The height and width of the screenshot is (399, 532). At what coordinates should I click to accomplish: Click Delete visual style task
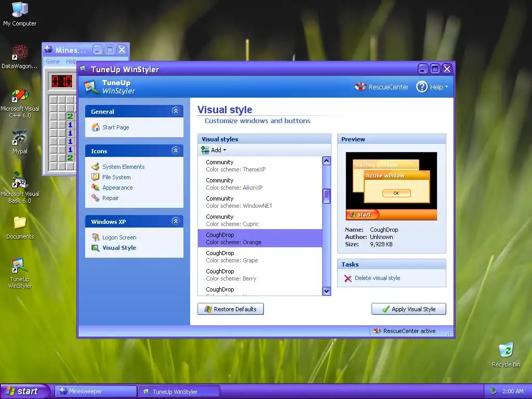click(x=377, y=278)
